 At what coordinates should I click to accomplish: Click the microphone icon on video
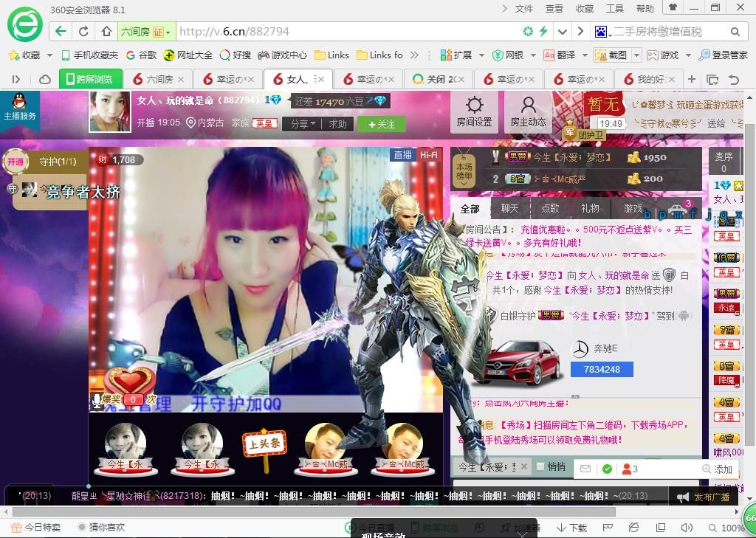[x=97, y=401]
